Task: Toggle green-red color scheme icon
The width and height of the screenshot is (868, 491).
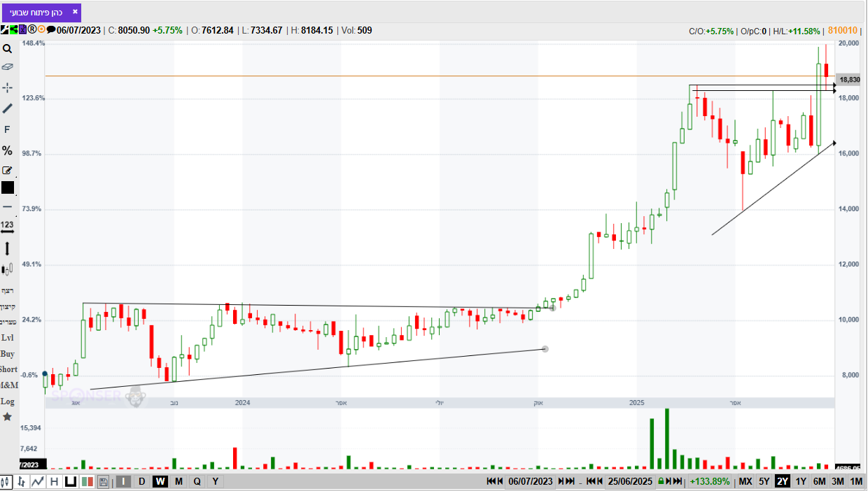Action: click(x=87, y=481)
